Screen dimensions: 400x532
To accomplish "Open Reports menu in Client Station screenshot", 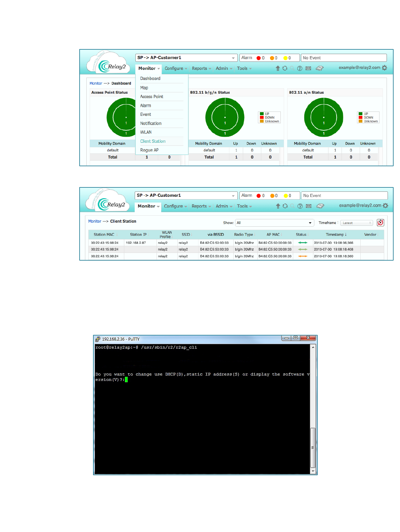I will (x=201, y=206).
